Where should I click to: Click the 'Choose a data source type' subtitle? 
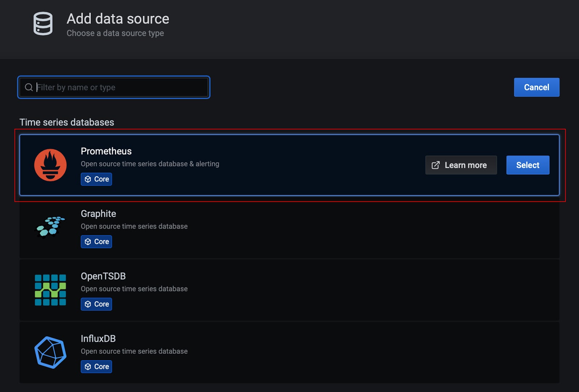115,33
